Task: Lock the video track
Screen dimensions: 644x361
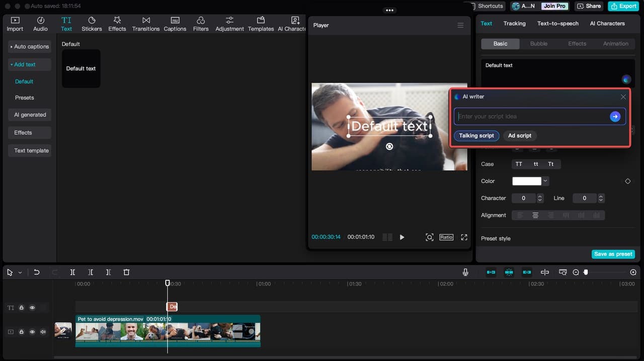Action: (22, 332)
